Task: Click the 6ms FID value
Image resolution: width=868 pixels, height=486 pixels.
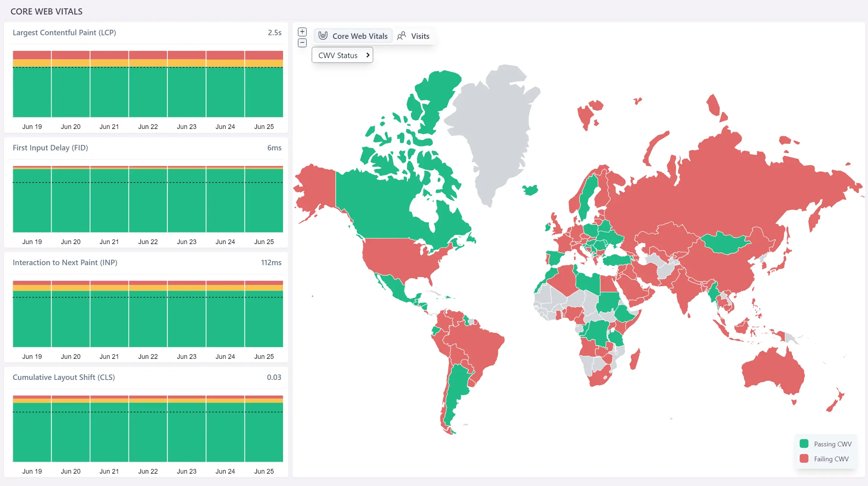Action: [x=274, y=147]
